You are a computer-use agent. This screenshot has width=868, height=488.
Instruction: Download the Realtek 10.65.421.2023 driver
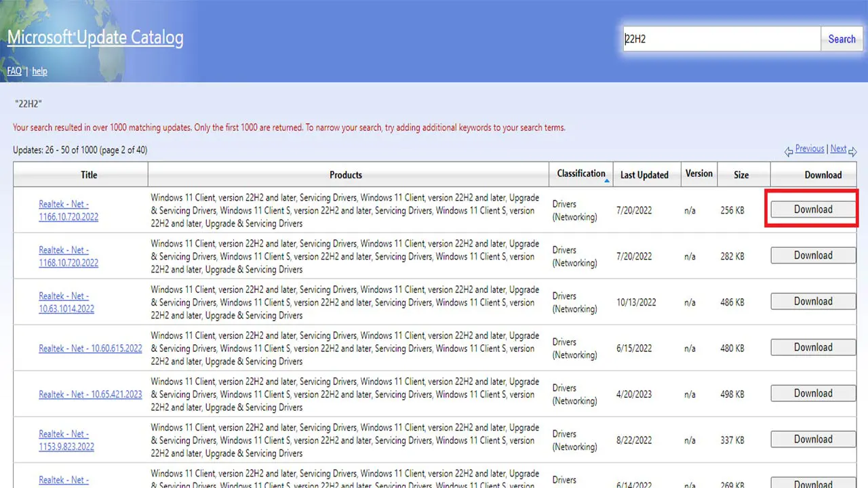point(812,394)
